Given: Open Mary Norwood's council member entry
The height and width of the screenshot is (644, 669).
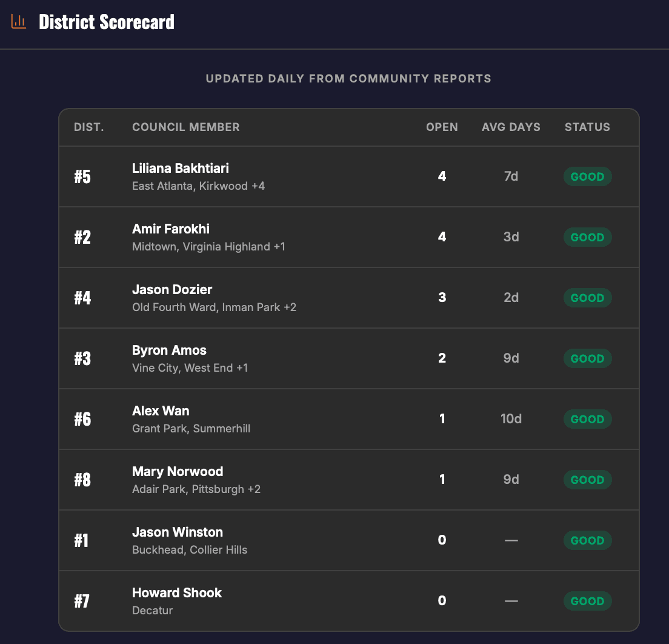Looking at the screenshot, I should point(178,471).
